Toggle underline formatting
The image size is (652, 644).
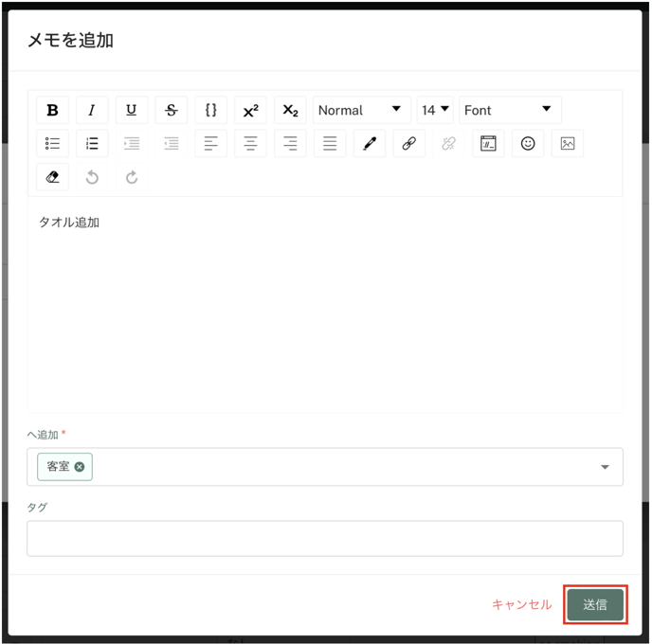pyautogui.click(x=132, y=110)
